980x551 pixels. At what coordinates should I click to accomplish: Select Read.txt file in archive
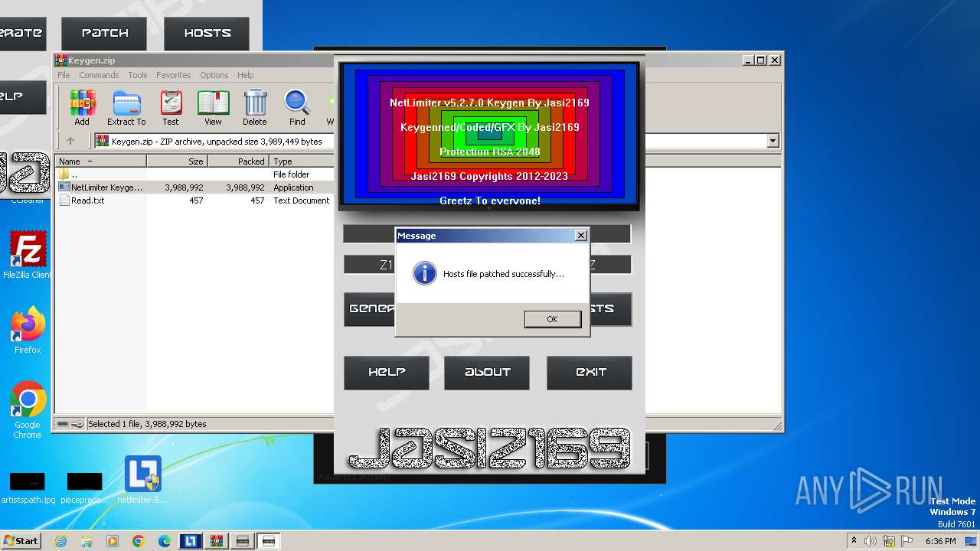(x=194, y=201)
